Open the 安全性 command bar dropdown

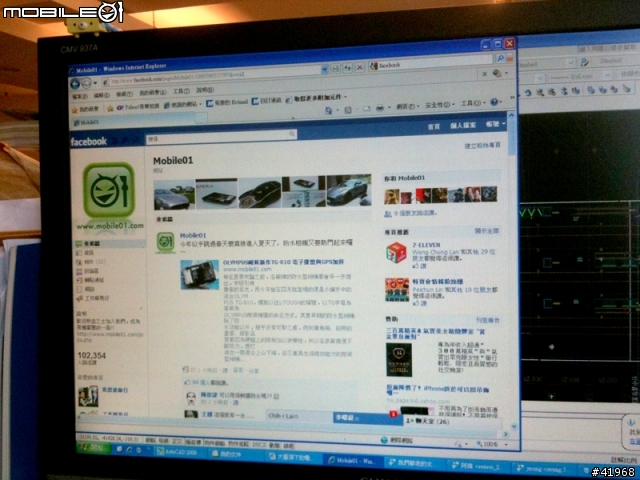(x=440, y=105)
